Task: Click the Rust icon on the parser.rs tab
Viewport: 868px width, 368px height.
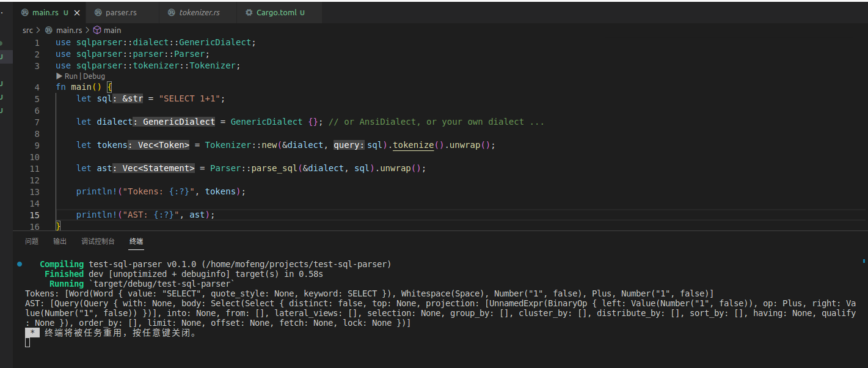Action: click(x=98, y=11)
